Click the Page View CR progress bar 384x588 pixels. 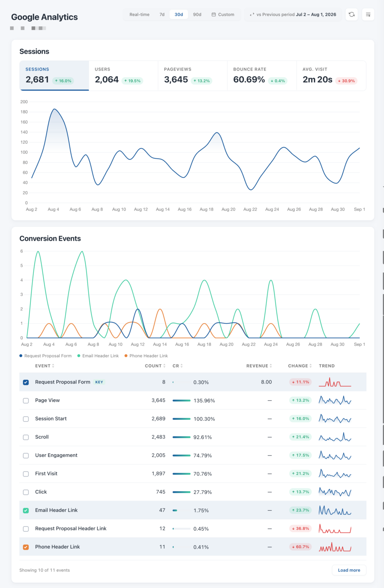point(181,400)
